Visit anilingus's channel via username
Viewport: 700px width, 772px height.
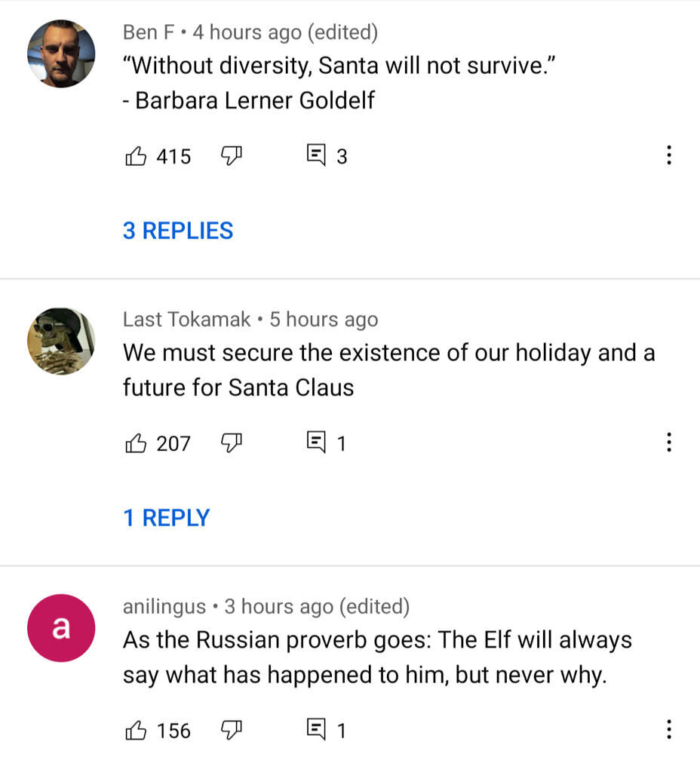tap(164, 606)
